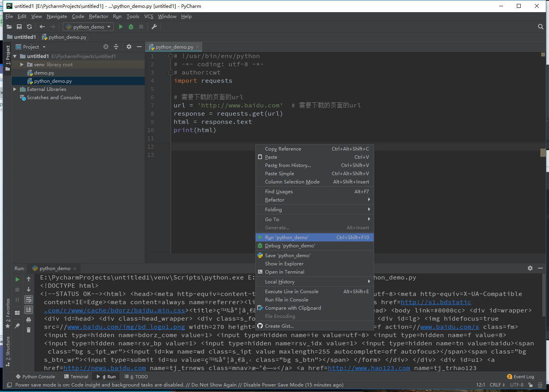
Task: Click the Forward navigation arrow
Action: click(x=53, y=27)
